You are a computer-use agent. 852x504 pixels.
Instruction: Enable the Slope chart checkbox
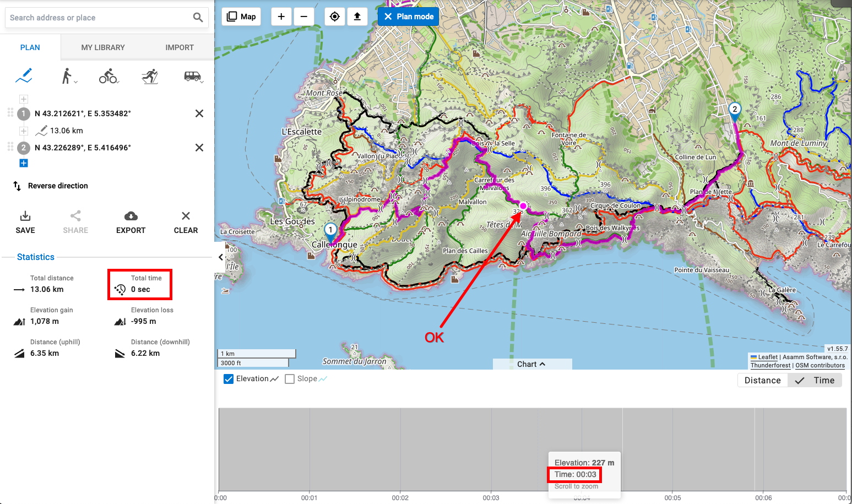pos(290,379)
